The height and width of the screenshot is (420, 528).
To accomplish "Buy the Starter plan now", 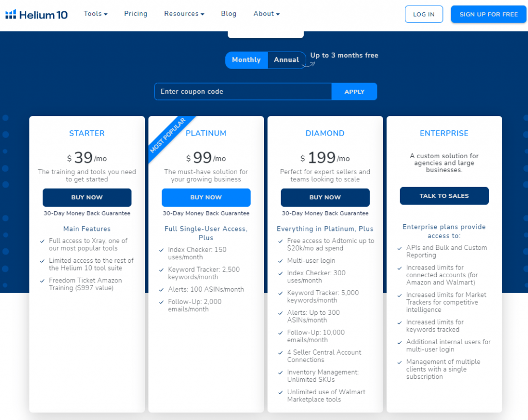I will (x=87, y=197).
